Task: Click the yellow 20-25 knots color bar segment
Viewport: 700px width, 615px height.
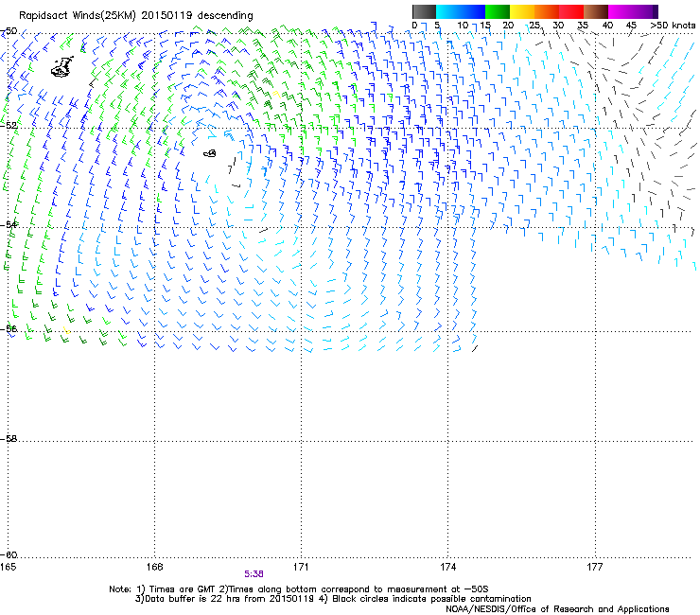Action: coord(522,11)
